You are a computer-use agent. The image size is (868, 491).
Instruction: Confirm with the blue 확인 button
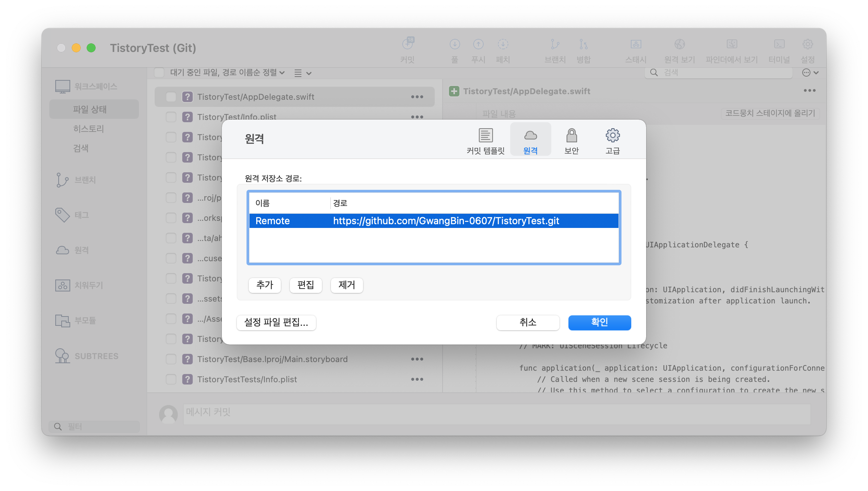(599, 322)
